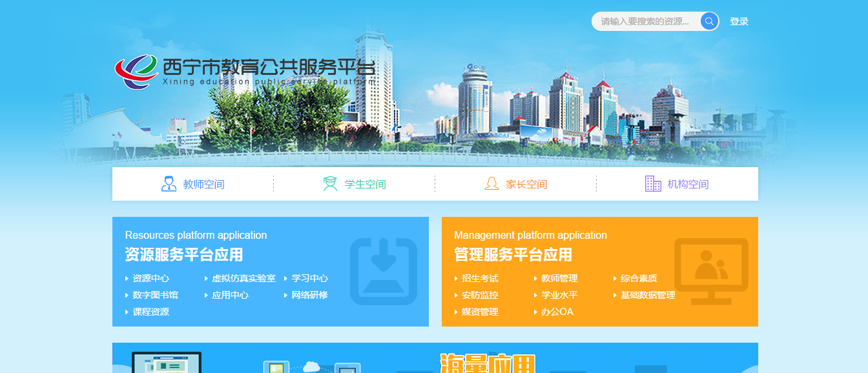Open the 资源中心 link

coord(150,278)
